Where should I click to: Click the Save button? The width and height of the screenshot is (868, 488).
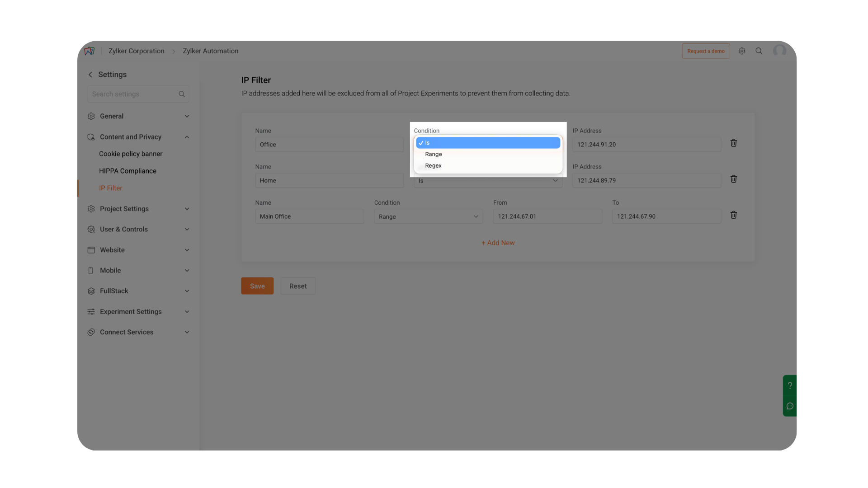257,286
